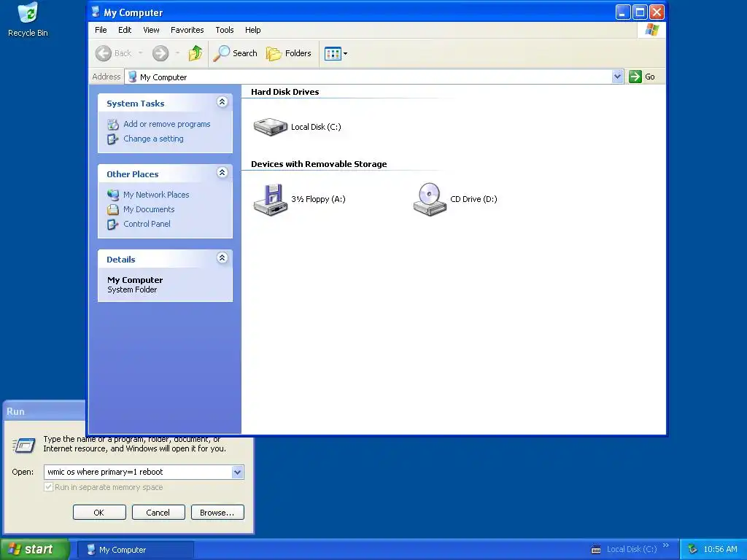Select the CD Drive (D:) icon
The width and height of the screenshot is (747, 560).
point(429,200)
